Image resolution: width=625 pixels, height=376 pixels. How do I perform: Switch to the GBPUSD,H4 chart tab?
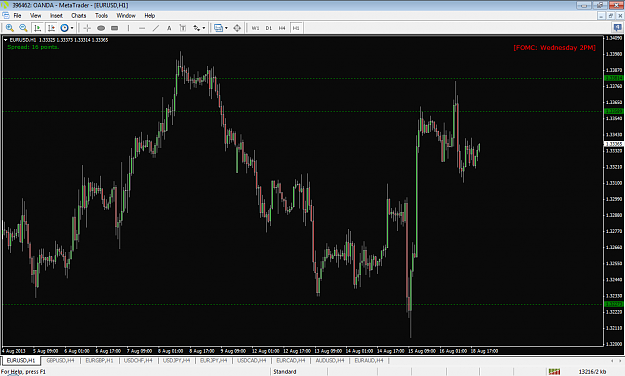(x=60, y=360)
